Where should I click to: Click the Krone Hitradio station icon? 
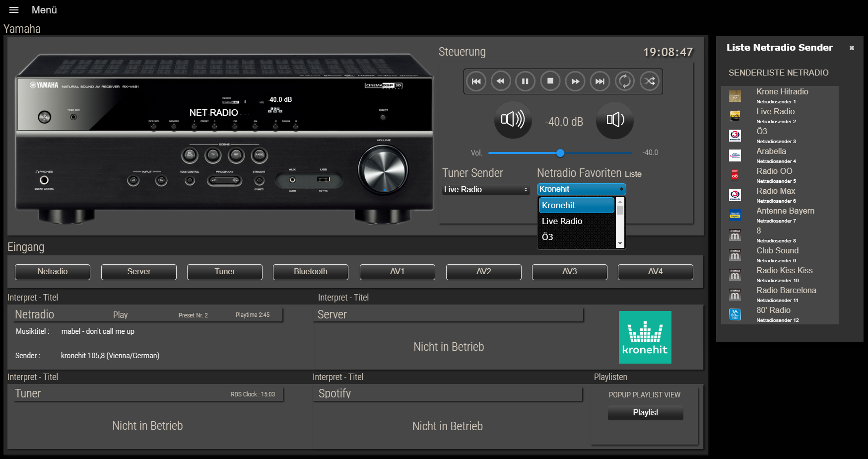click(x=735, y=96)
